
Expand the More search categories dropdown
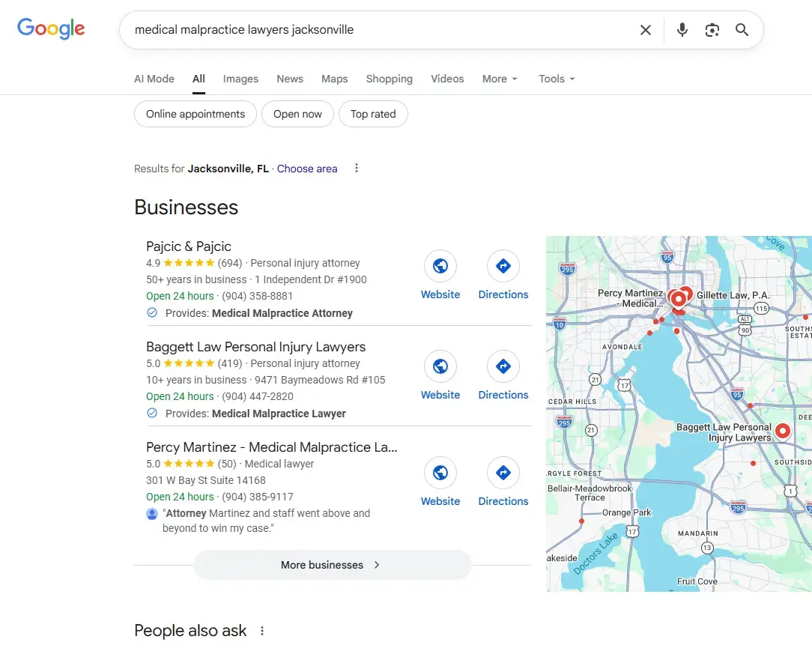pyautogui.click(x=500, y=79)
